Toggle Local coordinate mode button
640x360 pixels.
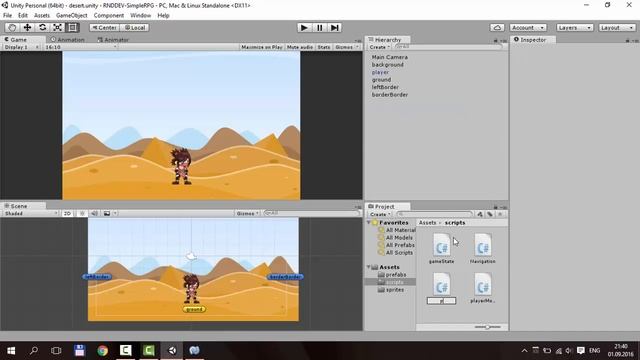134,28
